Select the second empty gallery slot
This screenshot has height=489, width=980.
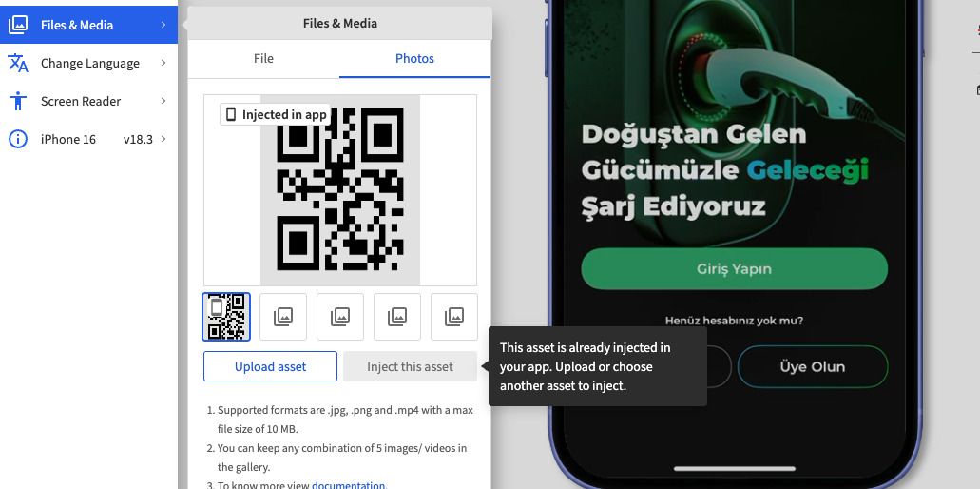pyautogui.click(x=283, y=317)
